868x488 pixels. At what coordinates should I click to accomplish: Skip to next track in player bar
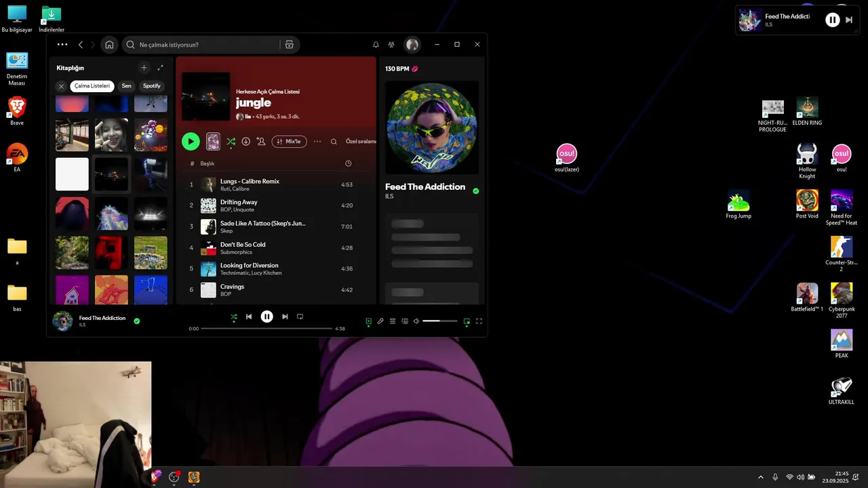[285, 317]
